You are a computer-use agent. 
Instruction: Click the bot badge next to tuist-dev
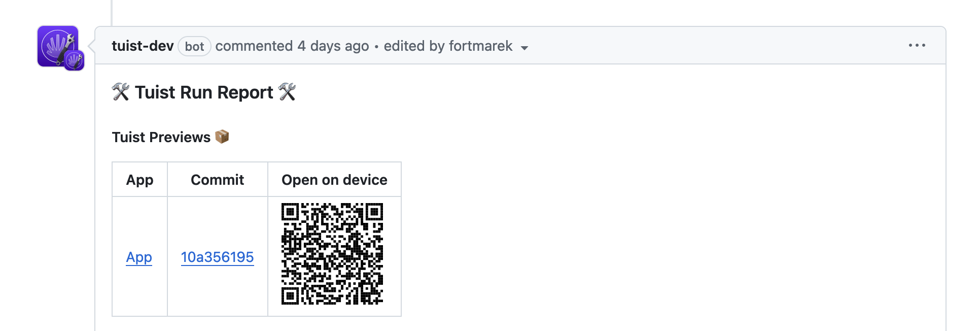pyautogui.click(x=194, y=46)
